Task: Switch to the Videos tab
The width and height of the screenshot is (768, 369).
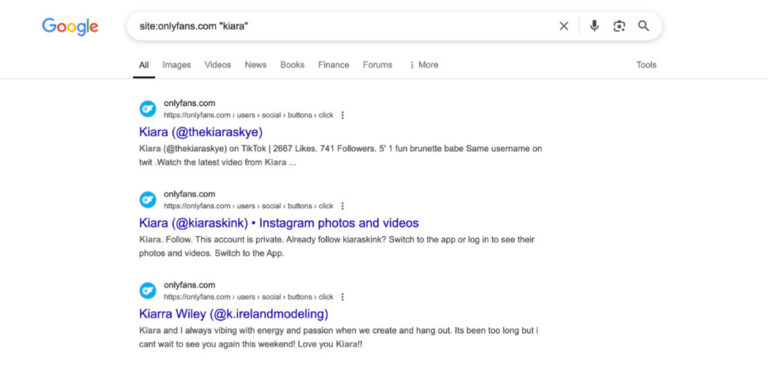Action: 217,65
